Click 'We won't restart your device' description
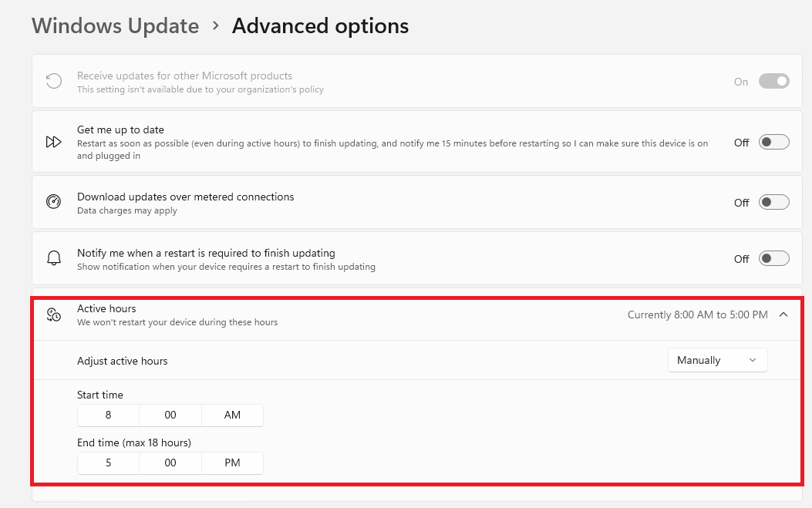This screenshot has height=508, width=812. (177, 322)
